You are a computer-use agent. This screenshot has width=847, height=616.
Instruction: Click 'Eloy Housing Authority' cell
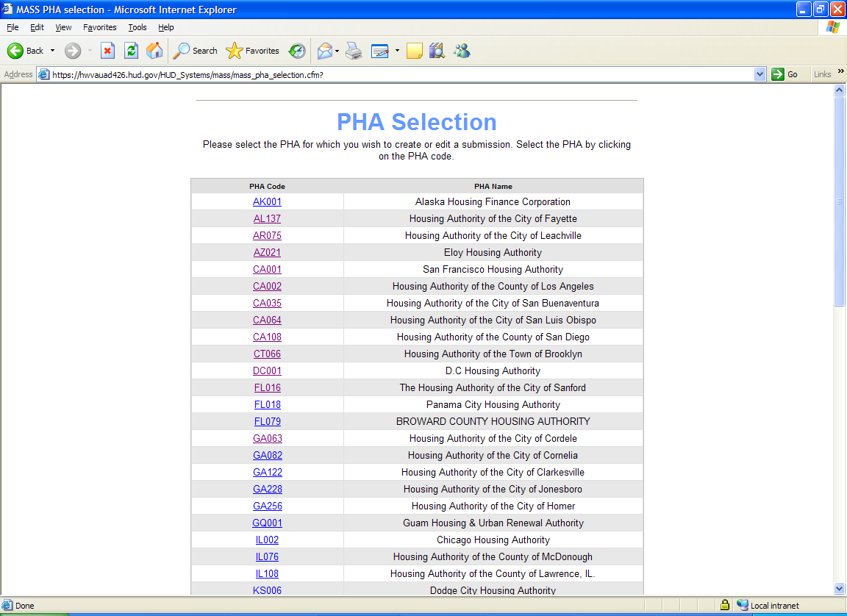[493, 252]
